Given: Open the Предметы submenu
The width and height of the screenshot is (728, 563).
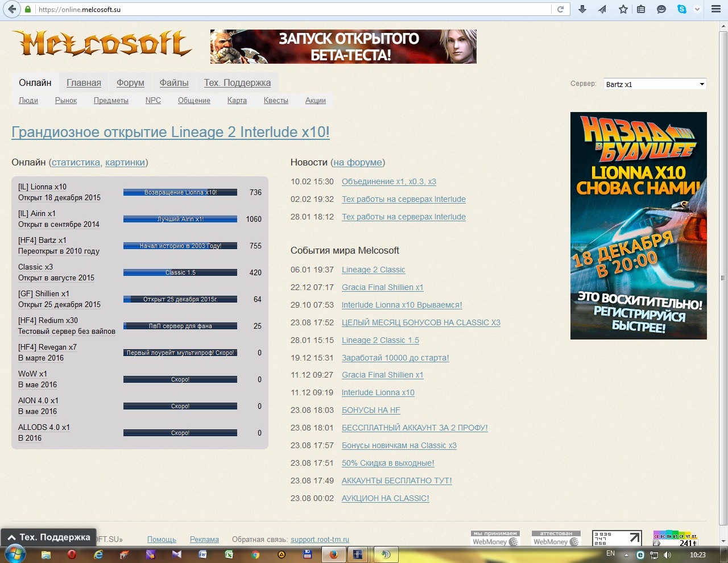Looking at the screenshot, I should point(111,101).
